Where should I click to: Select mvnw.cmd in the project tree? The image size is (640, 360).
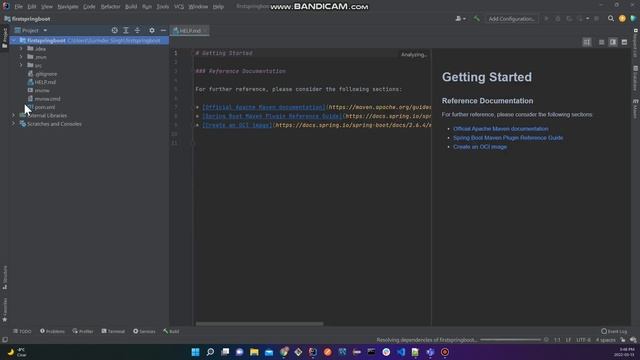(x=44, y=99)
